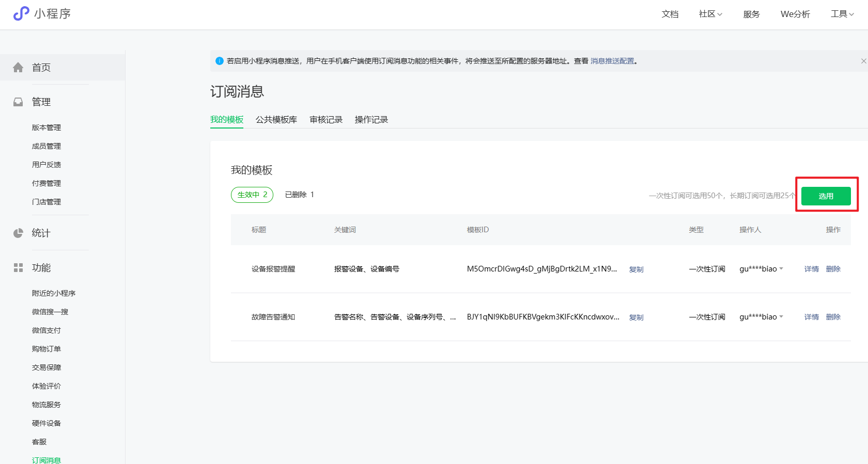The width and height of the screenshot is (868, 464).
Task: Click the blue info icon in notice banner
Action: pyautogui.click(x=219, y=61)
